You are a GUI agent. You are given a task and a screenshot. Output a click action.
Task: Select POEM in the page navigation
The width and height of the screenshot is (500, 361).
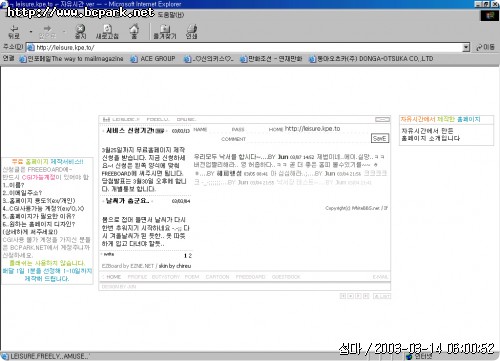(x=192, y=277)
